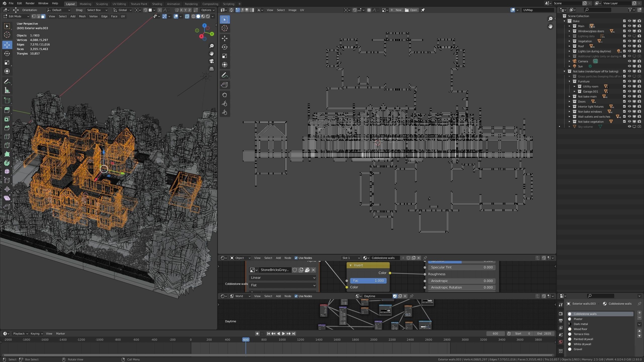
Task: Toggle visibility of Vegetation collection
Action: 629,41
